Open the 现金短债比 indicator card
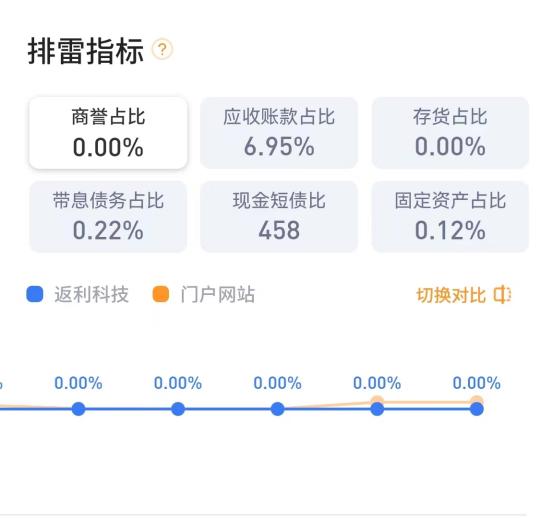This screenshot has width=553, height=518. click(279, 217)
